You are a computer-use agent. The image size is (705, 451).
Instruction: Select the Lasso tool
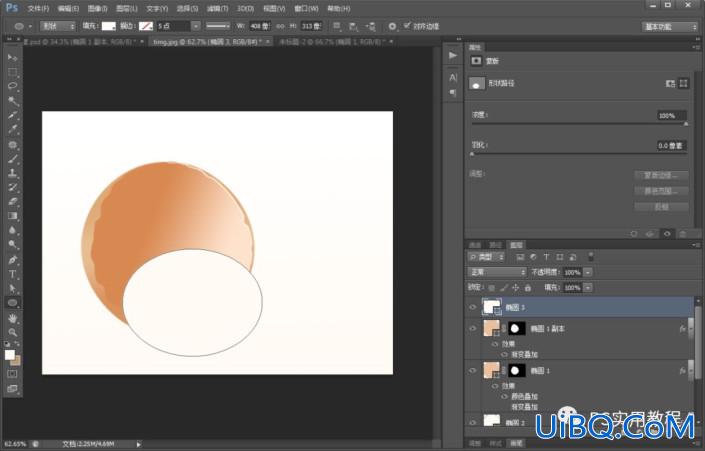(x=13, y=86)
